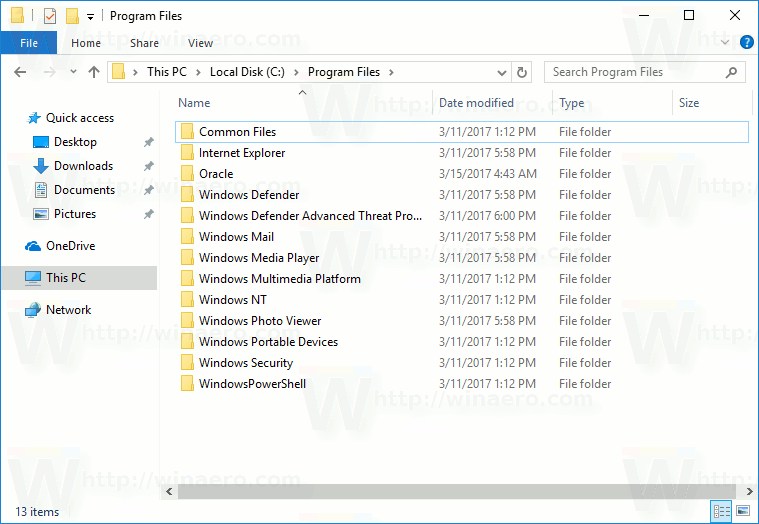Image resolution: width=759 pixels, height=524 pixels.
Task: Go back with the Back arrow
Action: pos(20,72)
